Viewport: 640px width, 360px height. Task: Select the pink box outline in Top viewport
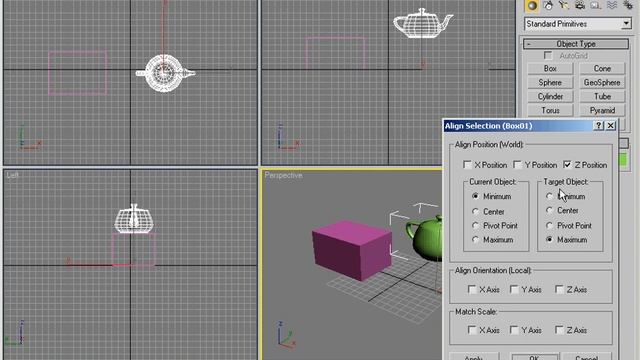tap(78, 73)
